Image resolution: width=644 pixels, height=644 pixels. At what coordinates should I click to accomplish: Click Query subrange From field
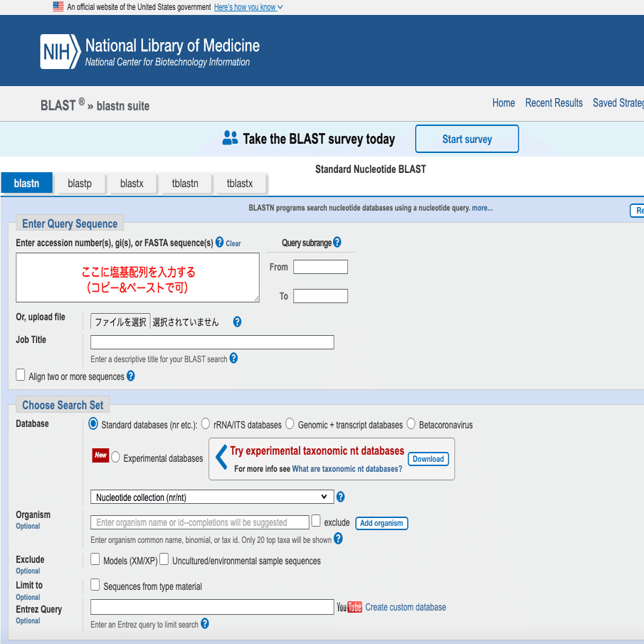(x=320, y=267)
